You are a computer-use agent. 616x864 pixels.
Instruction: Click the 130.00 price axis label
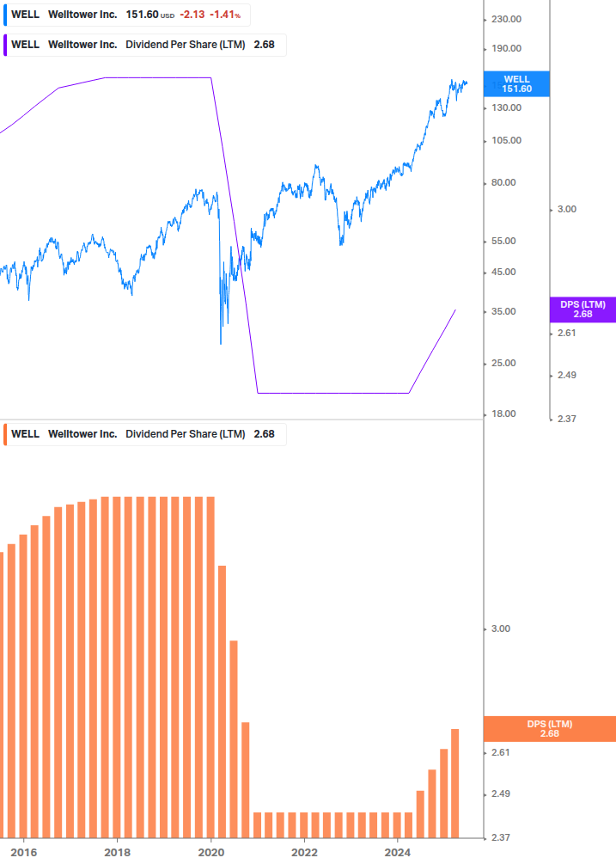coord(506,108)
